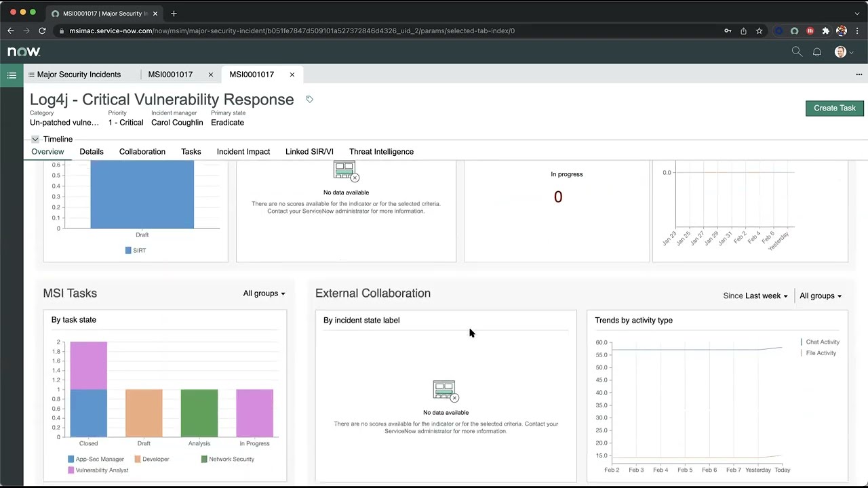Open the browser extensions puzzle icon
This screenshot has width=868, height=488.
825,30
